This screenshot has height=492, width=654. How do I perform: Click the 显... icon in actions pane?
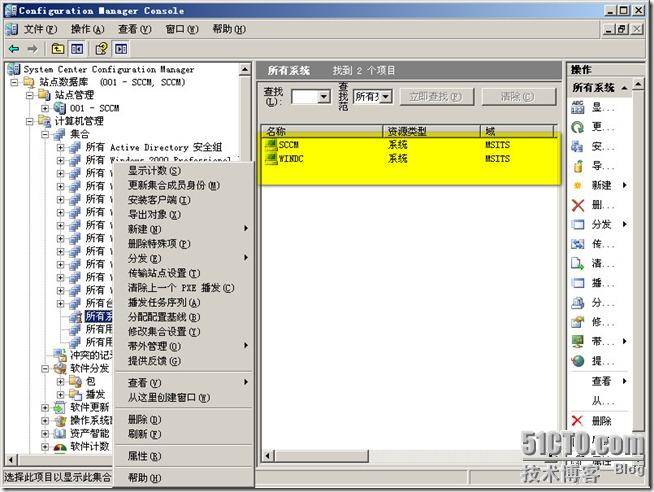click(x=578, y=108)
